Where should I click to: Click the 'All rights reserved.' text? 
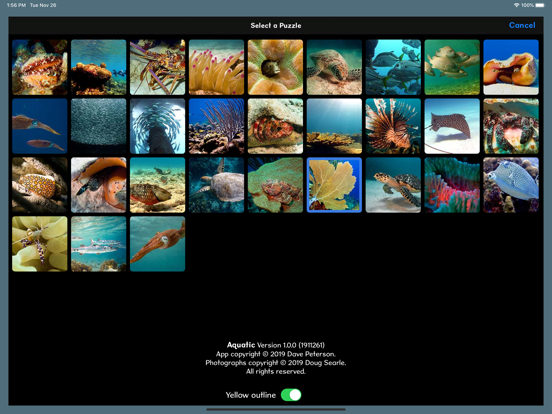point(276,371)
